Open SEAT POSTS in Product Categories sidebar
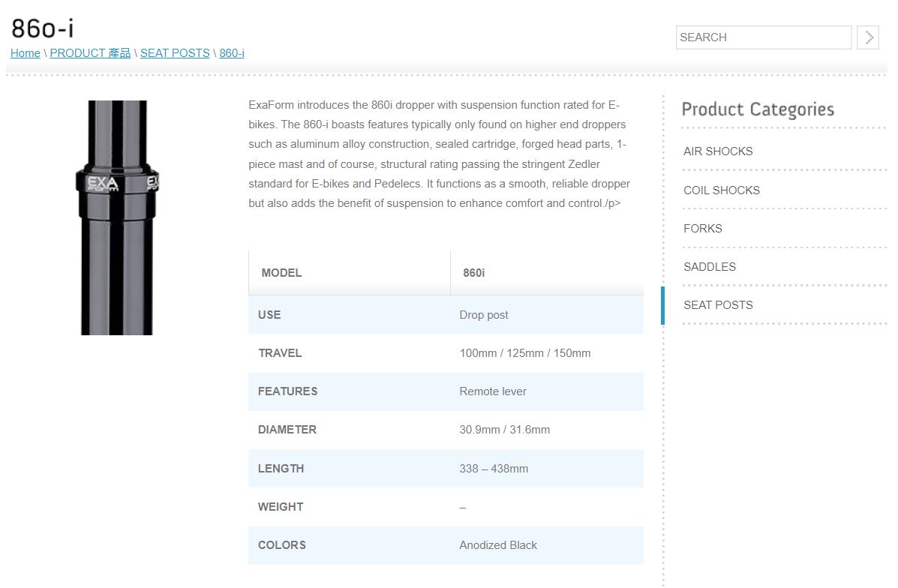This screenshot has height=588, width=898. [x=718, y=305]
